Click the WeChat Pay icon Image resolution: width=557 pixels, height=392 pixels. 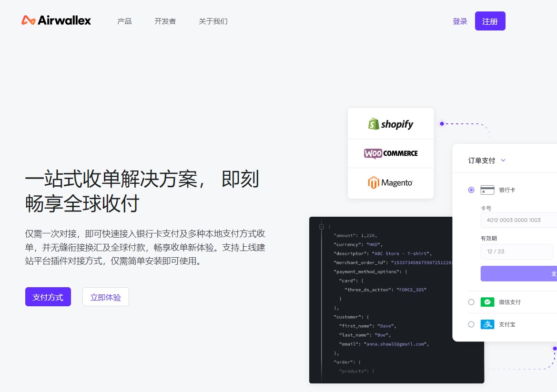(x=487, y=302)
